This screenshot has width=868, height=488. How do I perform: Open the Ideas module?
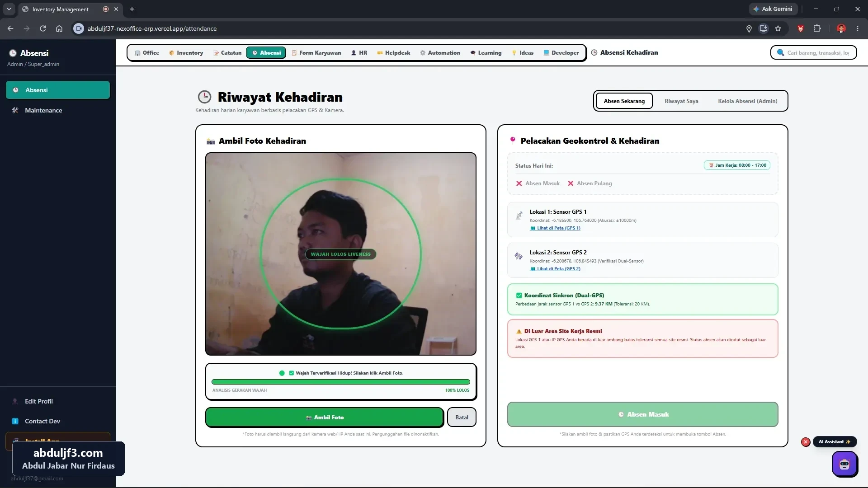coord(523,53)
